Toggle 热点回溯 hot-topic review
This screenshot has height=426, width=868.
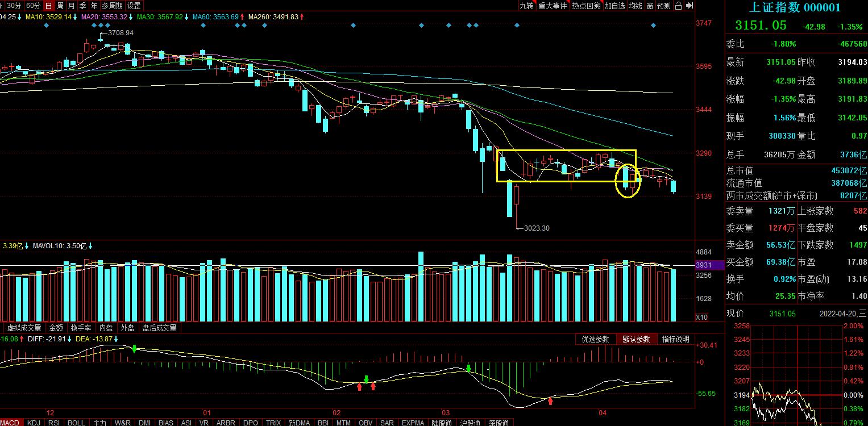[x=586, y=6]
